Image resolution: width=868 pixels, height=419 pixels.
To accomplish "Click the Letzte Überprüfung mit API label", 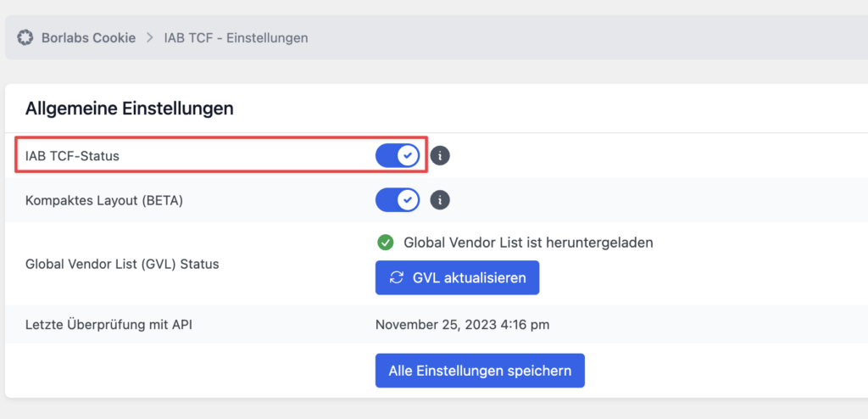I will [x=109, y=325].
